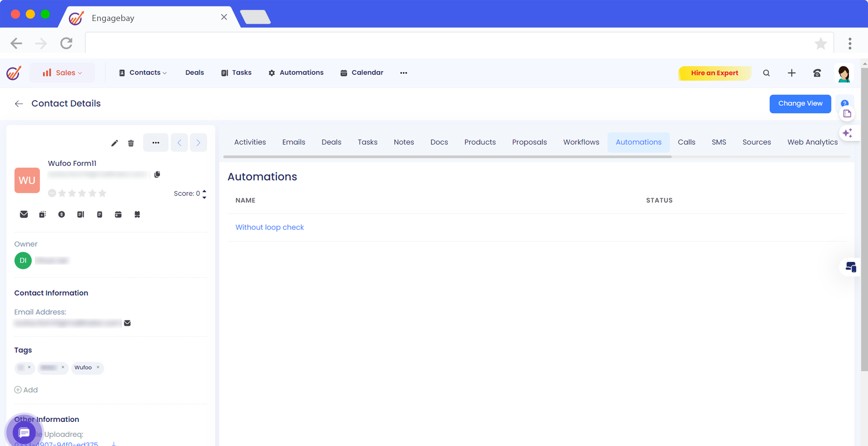Screen dimensions: 868x446
Task: Click the dollar deal icon under the contact
Action: 61,214
